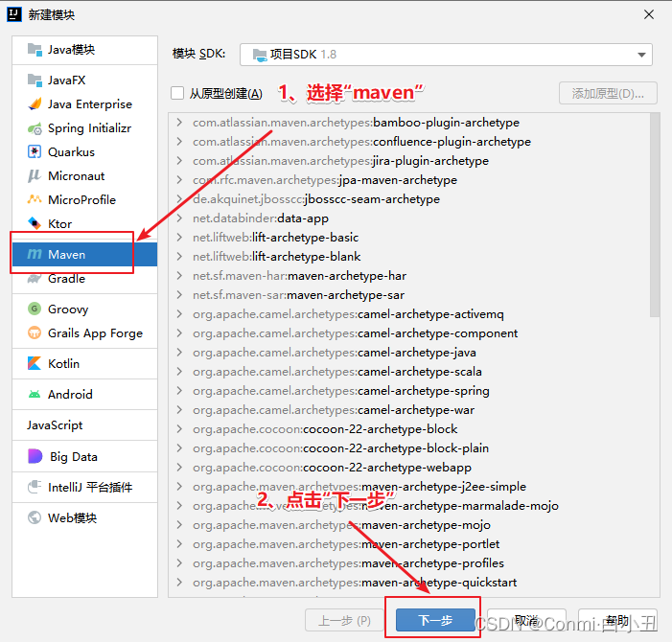Select camel-archetype-spring row
The image size is (672, 642).
click(409, 391)
